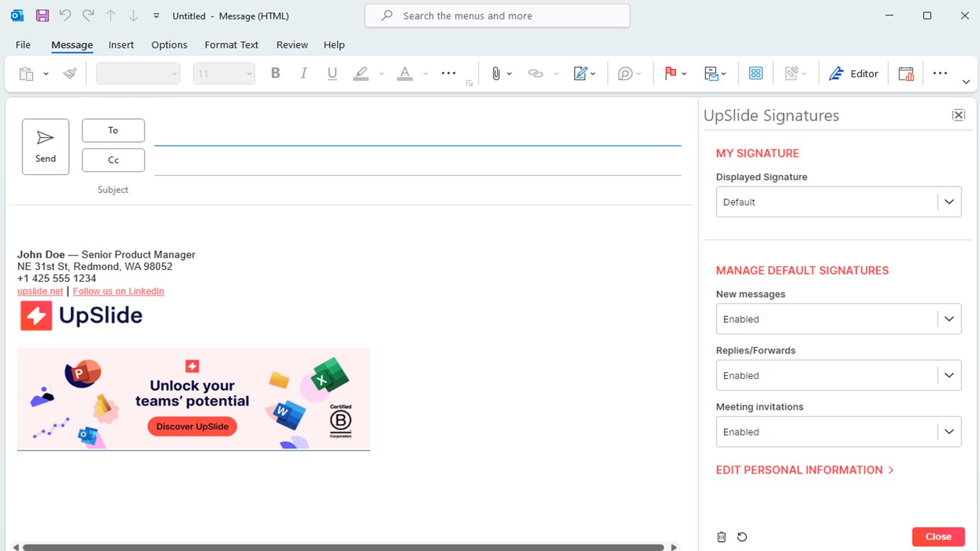Select the Format Painter brush
This screenshot has height=551, width=980.
point(70,73)
